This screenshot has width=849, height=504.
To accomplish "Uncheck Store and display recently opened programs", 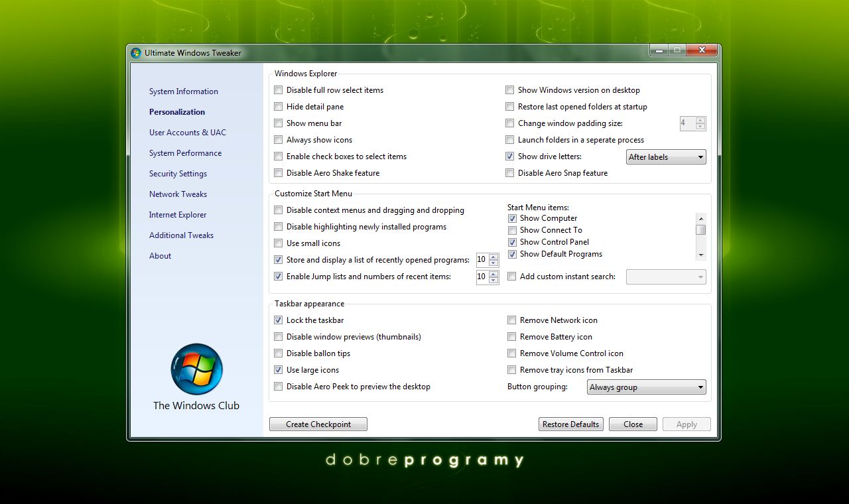I will (x=279, y=260).
